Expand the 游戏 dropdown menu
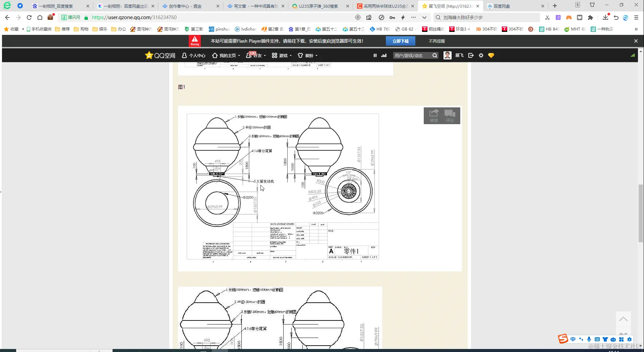Screen dimensions: 644x352 291,56
